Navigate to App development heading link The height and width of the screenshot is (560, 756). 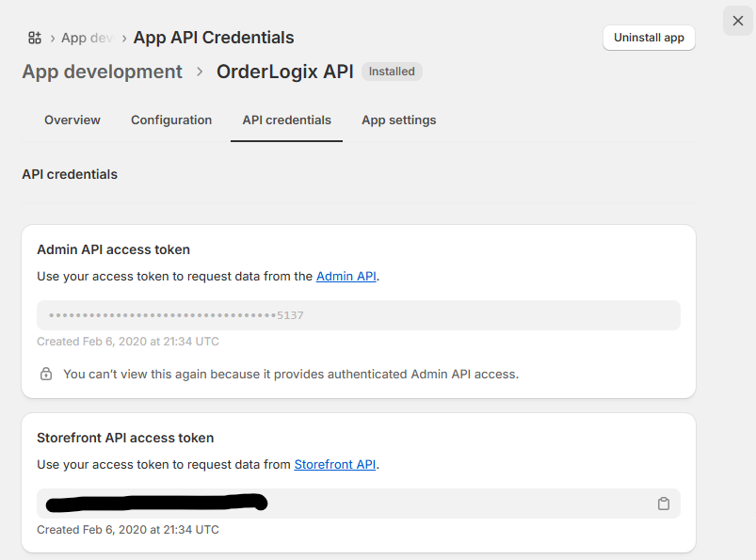click(x=103, y=72)
